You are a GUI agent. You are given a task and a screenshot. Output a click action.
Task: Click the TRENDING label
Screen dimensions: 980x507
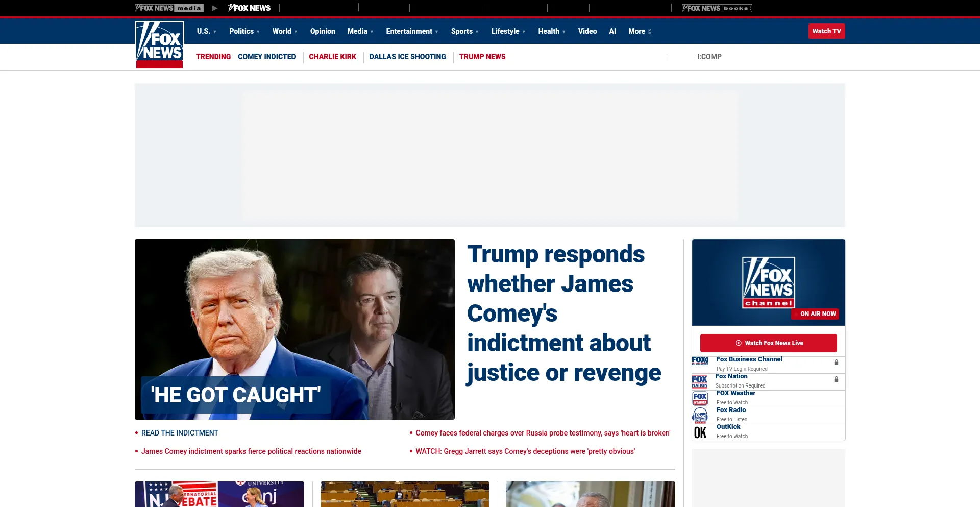213,57
